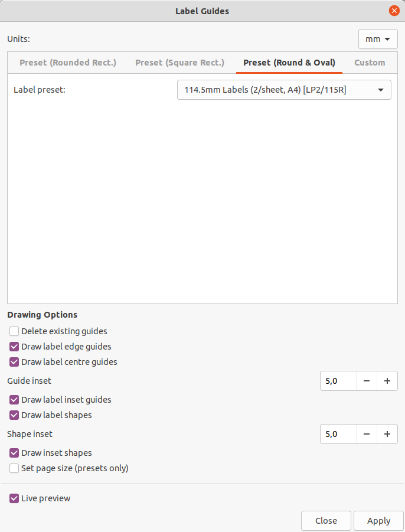Decrease Shape inset with minus button
The width and height of the screenshot is (405, 532).
367,434
